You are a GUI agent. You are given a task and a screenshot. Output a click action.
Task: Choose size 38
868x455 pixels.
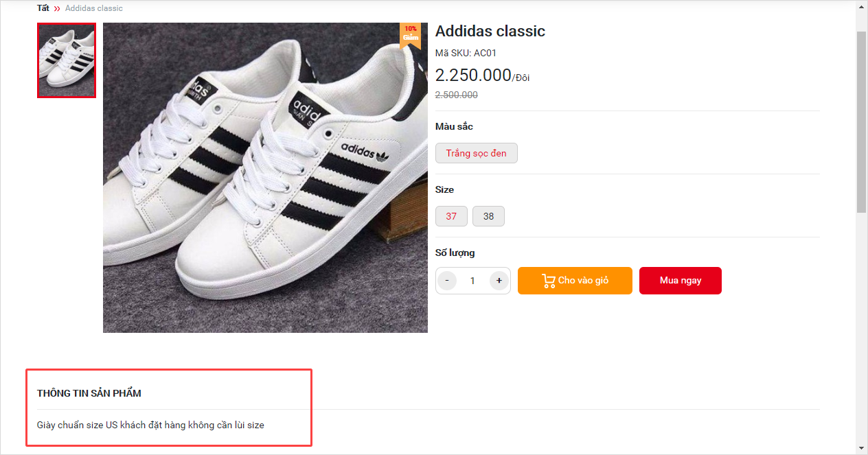(x=488, y=216)
